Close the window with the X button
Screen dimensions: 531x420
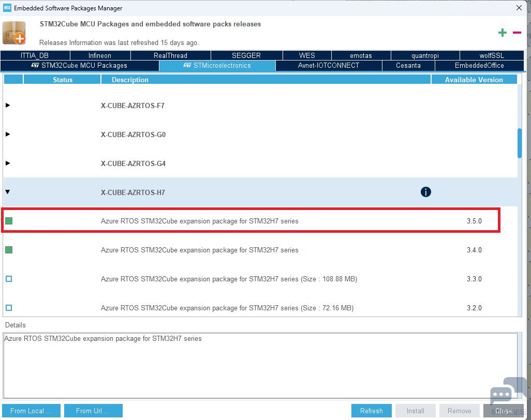519,8
